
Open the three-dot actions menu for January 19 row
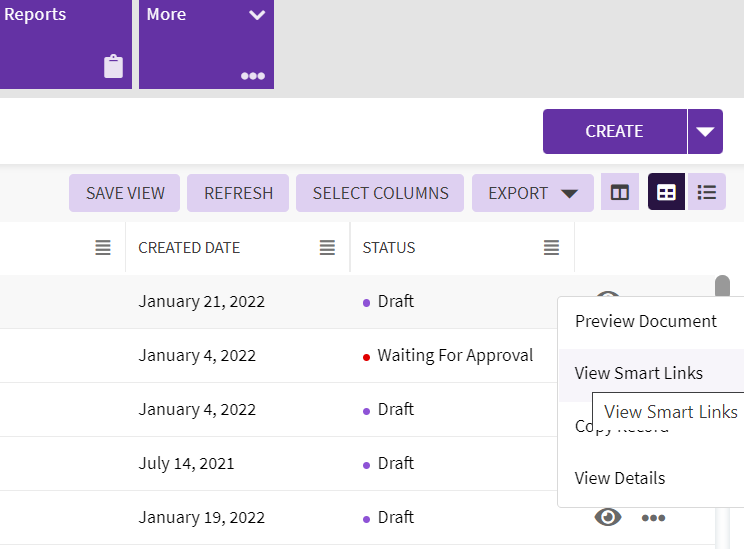tap(653, 518)
